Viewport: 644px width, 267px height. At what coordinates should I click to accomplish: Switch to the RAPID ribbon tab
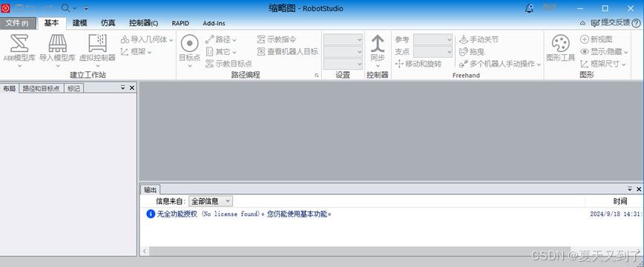pos(180,24)
